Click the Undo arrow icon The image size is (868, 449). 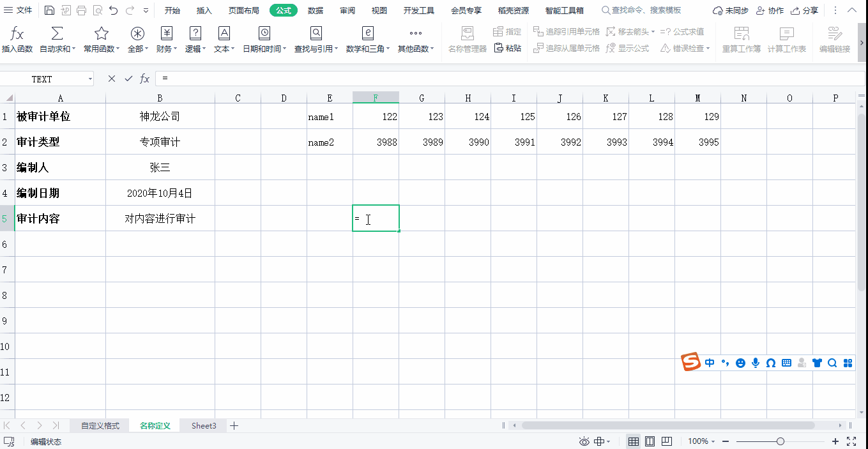pos(113,10)
